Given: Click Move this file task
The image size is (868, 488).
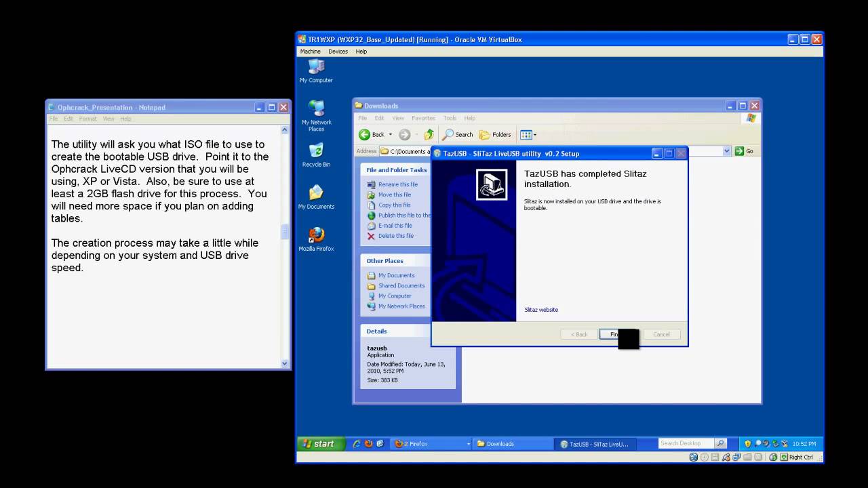Looking at the screenshot, I should coord(389,195).
